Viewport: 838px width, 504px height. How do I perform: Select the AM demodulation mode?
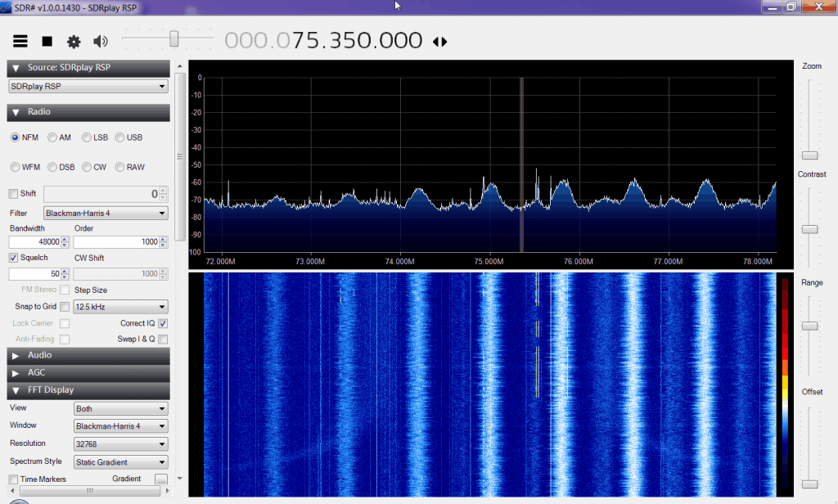(51, 137)
